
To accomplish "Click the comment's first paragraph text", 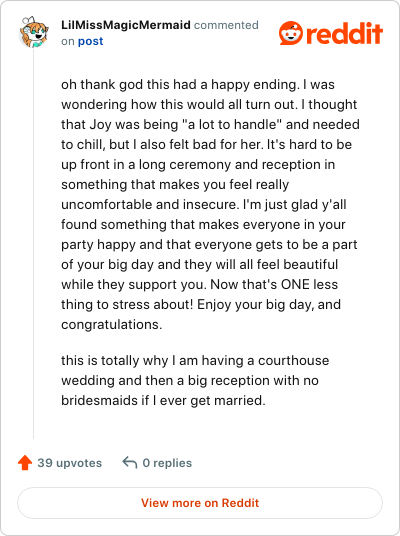I will tap(210, 204).
